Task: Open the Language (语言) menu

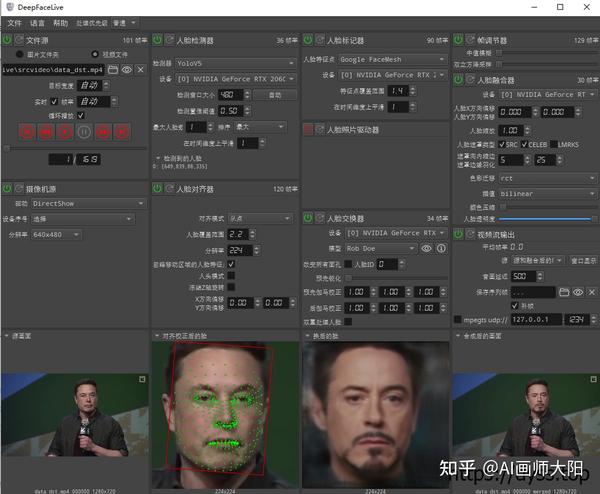Action: (37, 23)
